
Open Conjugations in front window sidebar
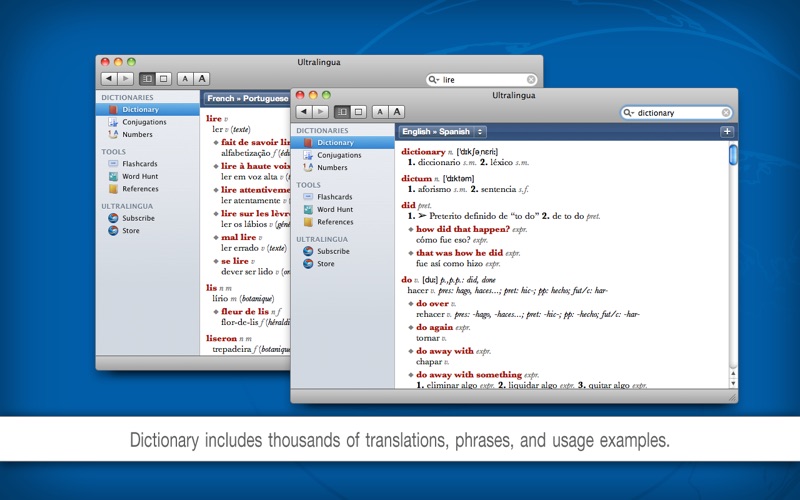pos(342,155)
